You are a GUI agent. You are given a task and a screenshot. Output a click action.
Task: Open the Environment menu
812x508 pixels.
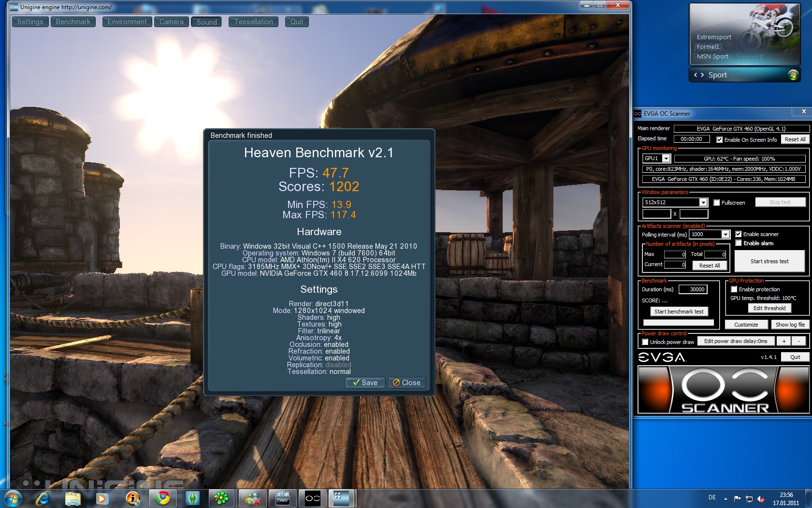click(127, 22)
